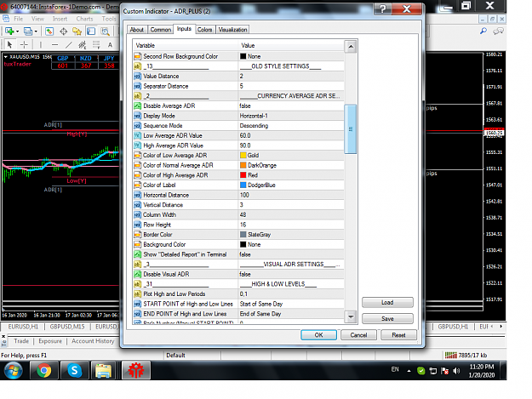Expand the Profiles dropdown arrow
This screenshot has height=399, width=532.
pyautogui.click(x=36, y=31)
